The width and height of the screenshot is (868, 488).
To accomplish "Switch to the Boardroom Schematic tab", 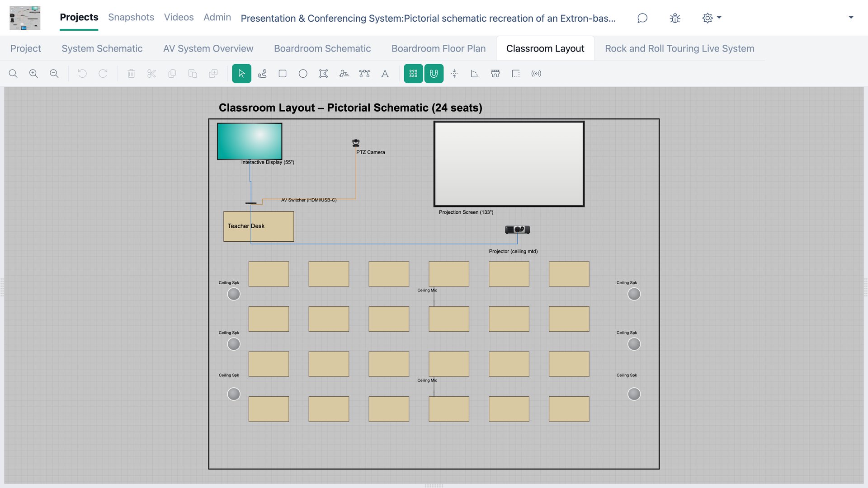I will pos(322,48).
